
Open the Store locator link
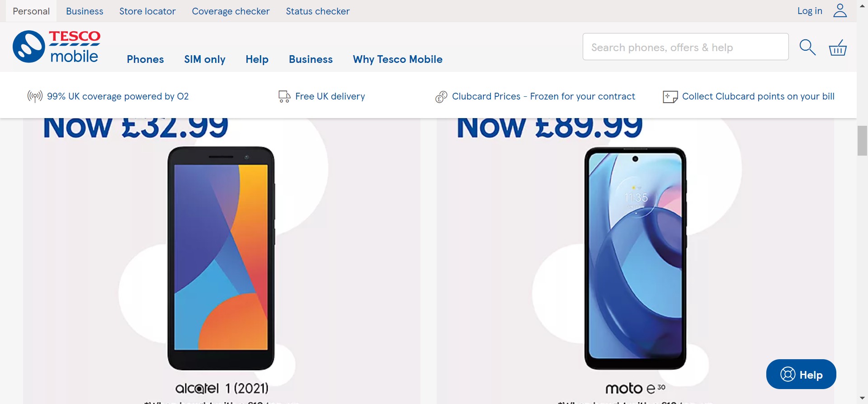coord(147,11)
